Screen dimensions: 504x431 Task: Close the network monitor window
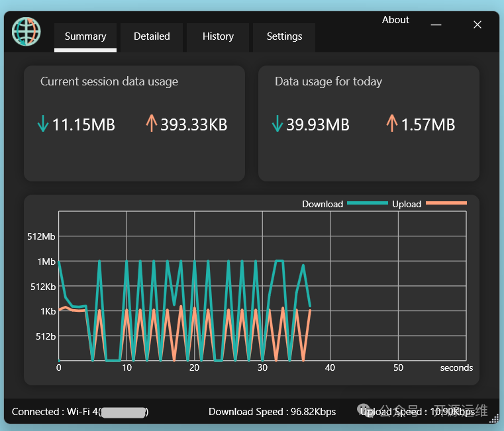point(477,24)
